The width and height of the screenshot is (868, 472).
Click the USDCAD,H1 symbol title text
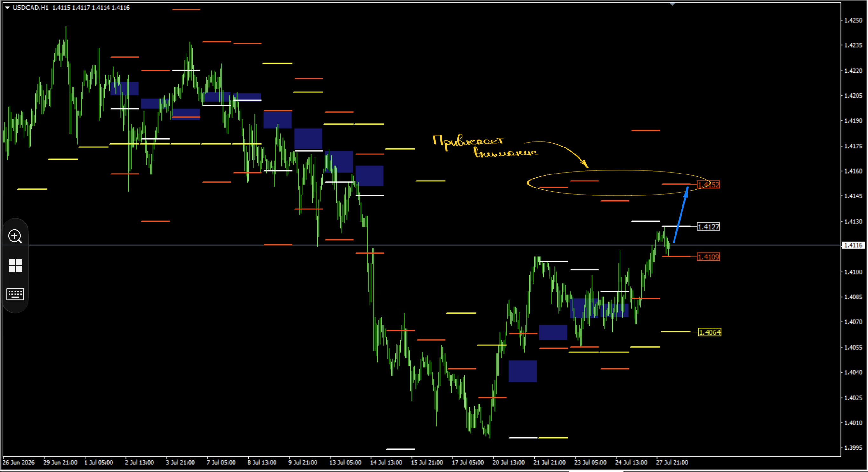30,7
